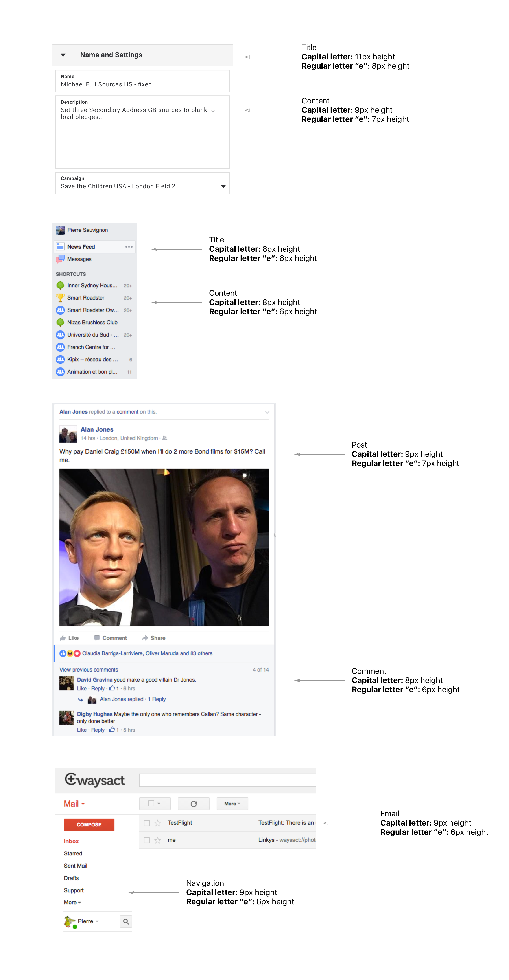Open the red Mail dropdown
The image size is (509, 980).
click(x=74, y=804)
